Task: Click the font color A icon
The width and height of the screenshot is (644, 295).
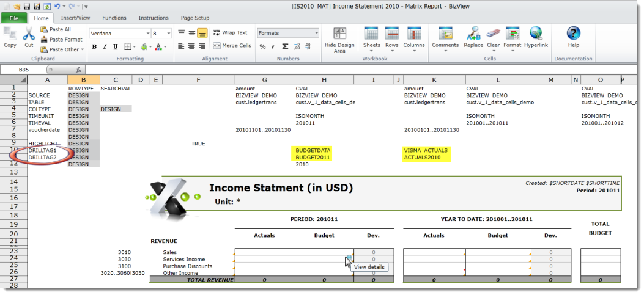Action: [x=159, y=47]
